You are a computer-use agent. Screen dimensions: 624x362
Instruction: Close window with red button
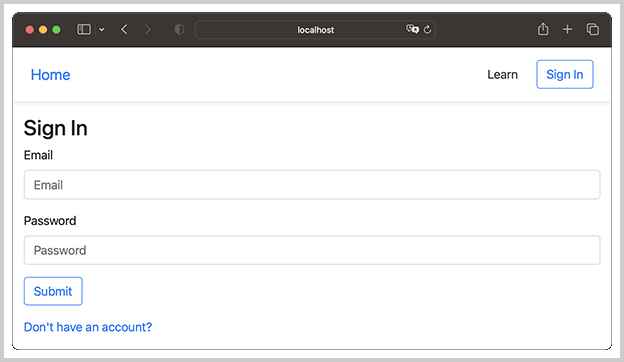point(29,29)
